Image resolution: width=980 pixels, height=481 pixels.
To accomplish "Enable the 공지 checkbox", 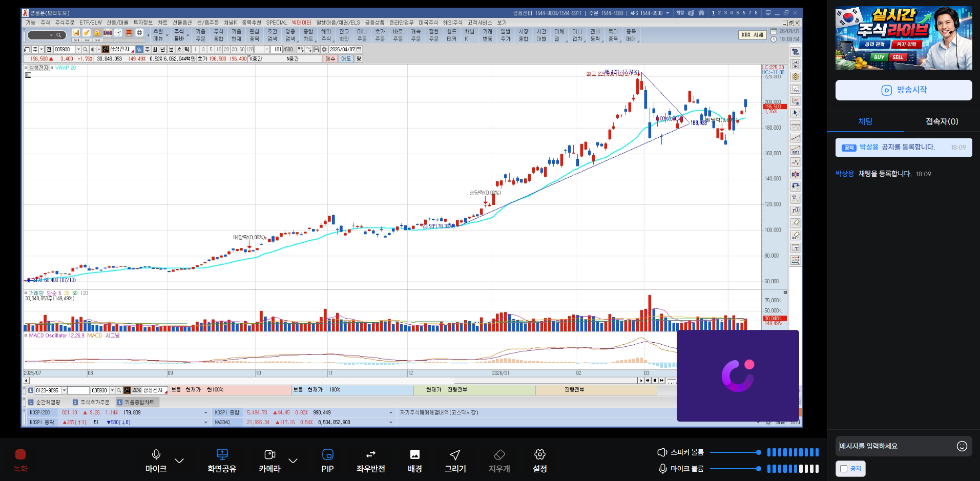I will [844, 469].
